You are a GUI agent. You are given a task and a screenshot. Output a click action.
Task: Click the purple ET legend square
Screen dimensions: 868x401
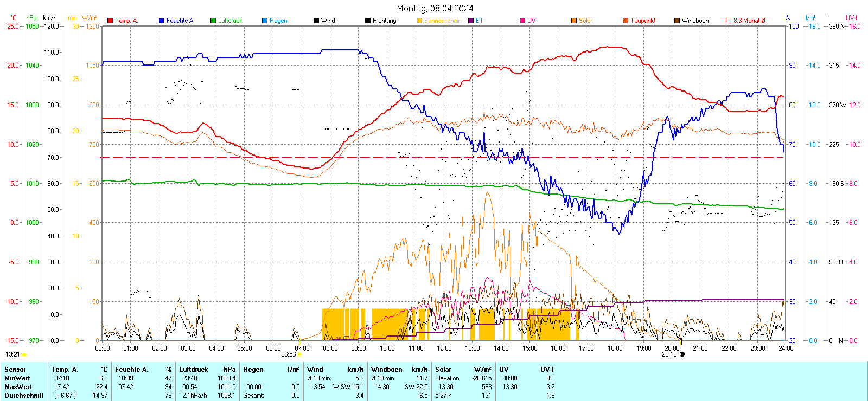coord(471,21)
